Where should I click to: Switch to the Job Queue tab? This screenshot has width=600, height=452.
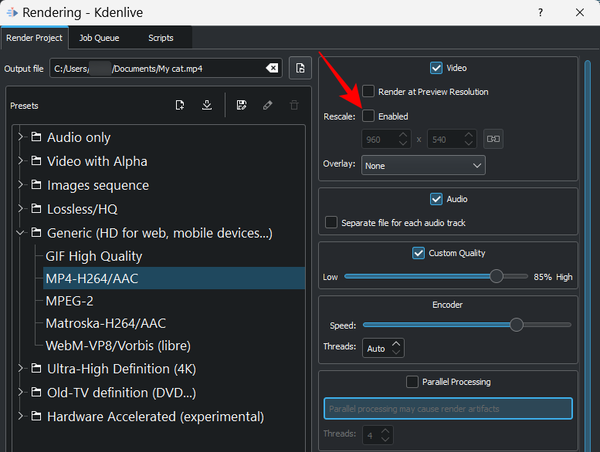pyautogui.click(x=99, y=38)
